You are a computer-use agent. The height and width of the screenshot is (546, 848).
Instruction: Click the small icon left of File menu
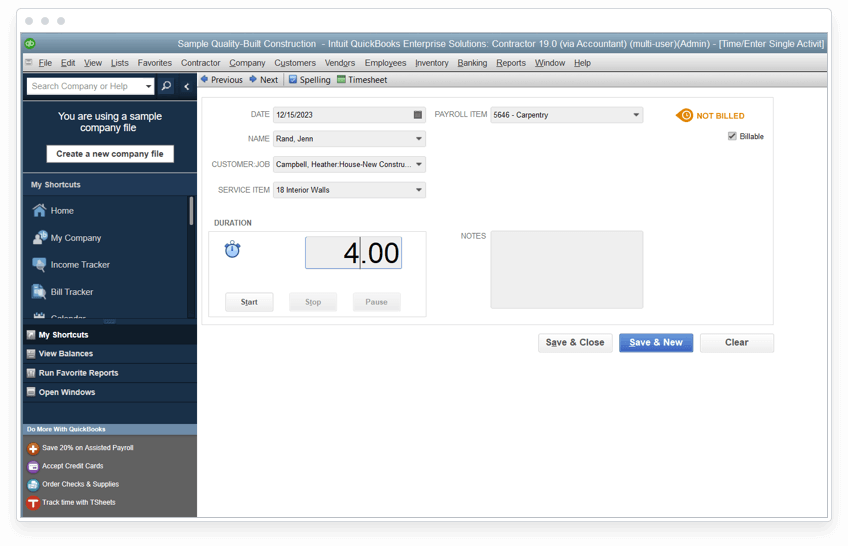coord(29,63)
